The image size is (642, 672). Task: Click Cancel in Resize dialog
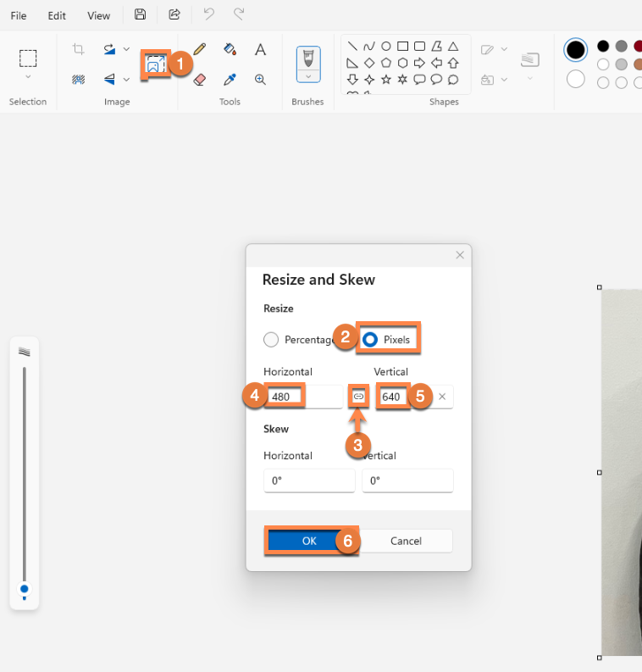click(x=406, y=541)
